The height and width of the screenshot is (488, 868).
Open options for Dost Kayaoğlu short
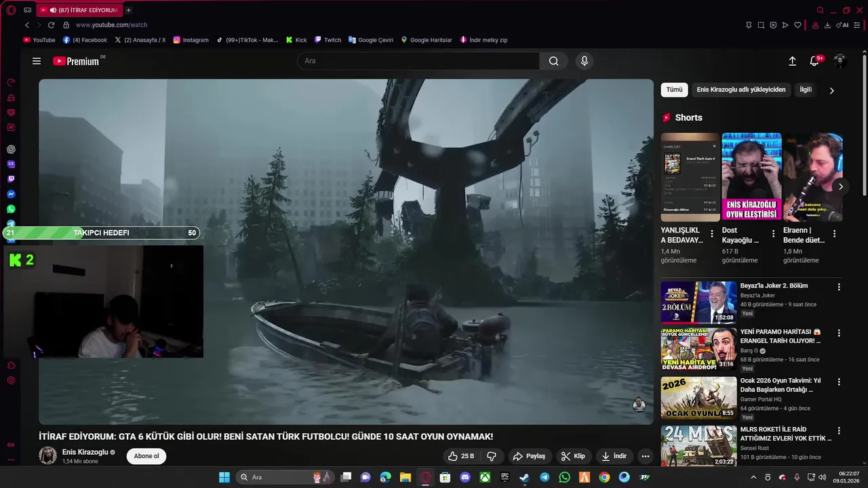click(773, 234)
